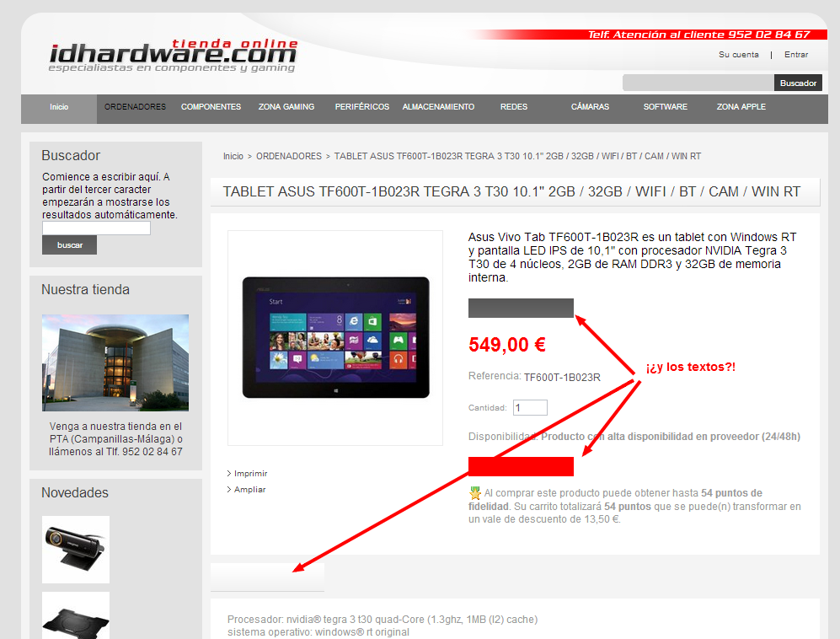Go to ZONA GAMING section
The image size is (840, 639).
(x=286, y=107)
